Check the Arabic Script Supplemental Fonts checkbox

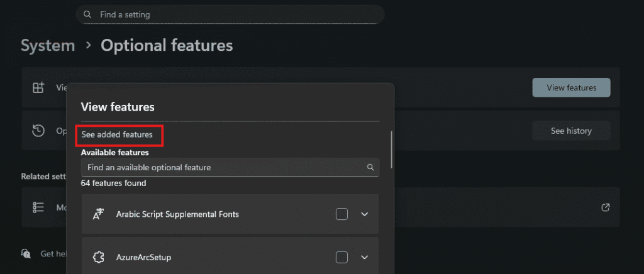[x=341, y=214]
